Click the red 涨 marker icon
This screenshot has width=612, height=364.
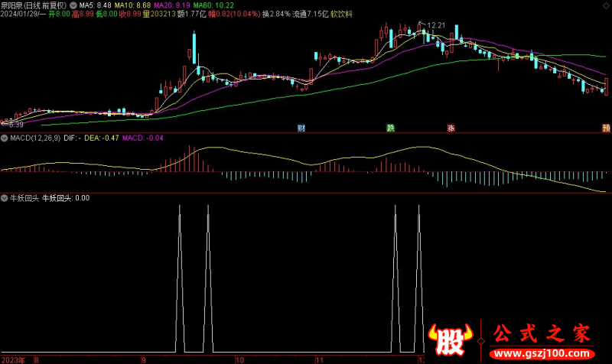click(x=453, y=128)
